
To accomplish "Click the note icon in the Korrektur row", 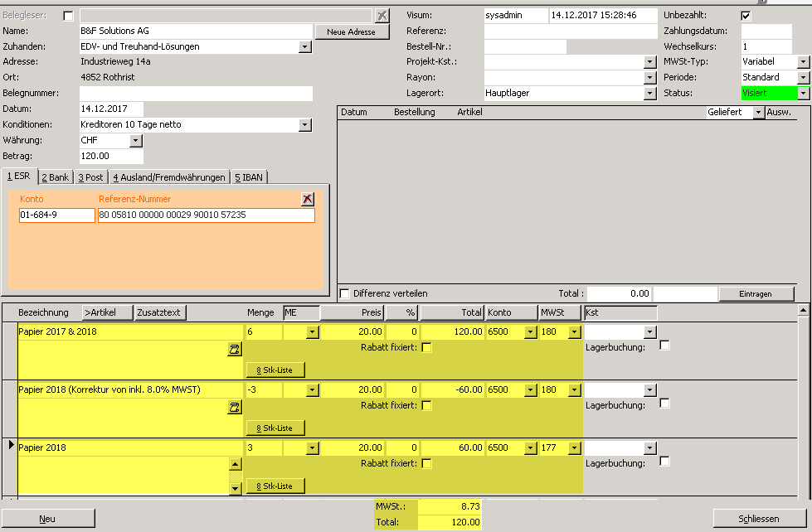I will click(234, 407).
